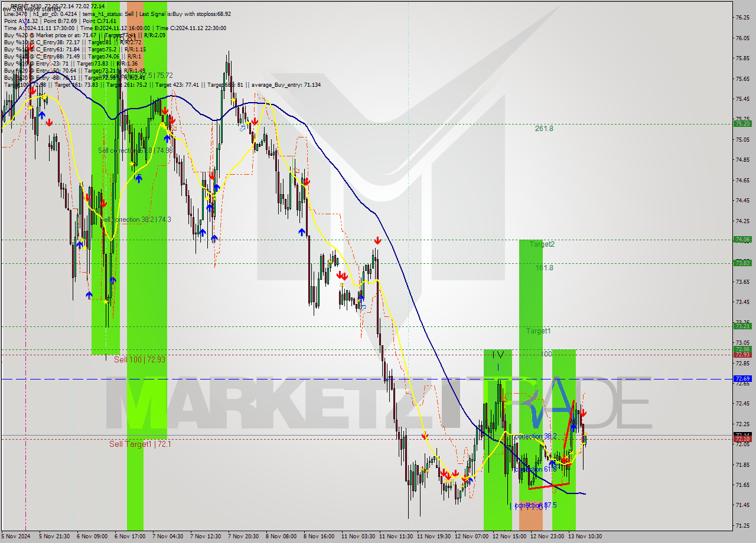The height and width of the screenshot is (543, 756).
Task: Select the Target2 label on the chart
Action: (x=542, y=244)
